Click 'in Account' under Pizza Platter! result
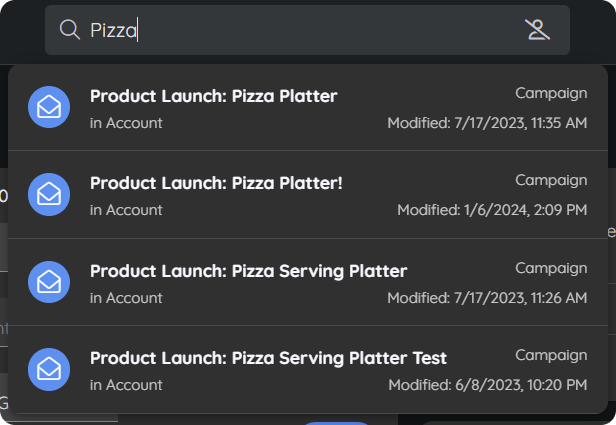The image size is (616, 425). click(x=126, y=210)
